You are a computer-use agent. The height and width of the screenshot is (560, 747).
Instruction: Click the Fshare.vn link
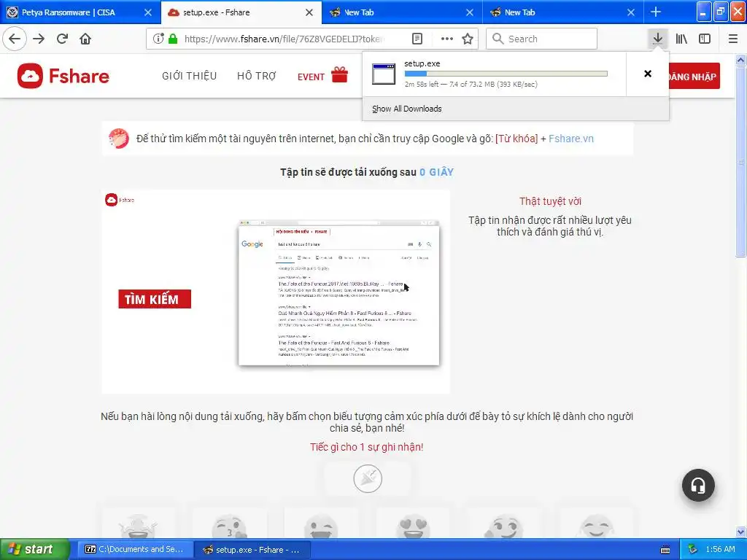pos(570,139)
